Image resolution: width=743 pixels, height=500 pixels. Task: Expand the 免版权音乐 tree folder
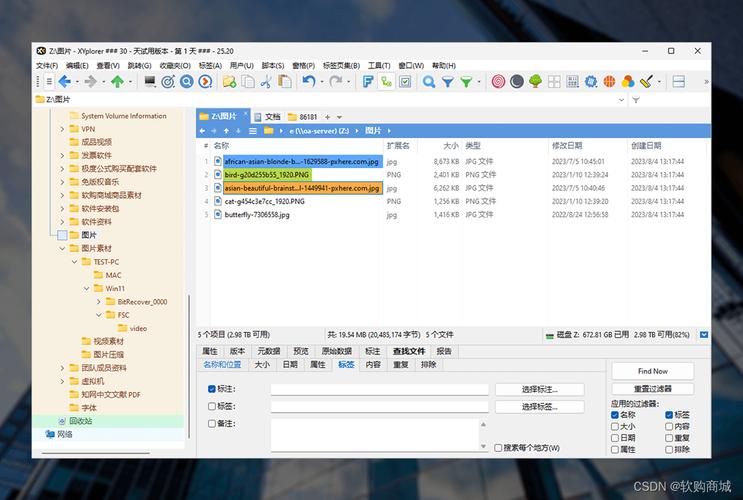coord(62,182)
